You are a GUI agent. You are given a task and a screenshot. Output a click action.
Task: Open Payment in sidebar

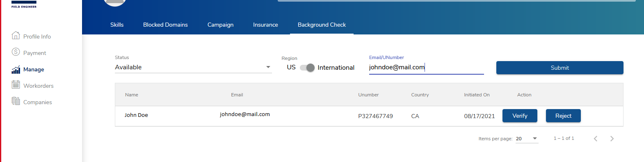tap(34, 53)
